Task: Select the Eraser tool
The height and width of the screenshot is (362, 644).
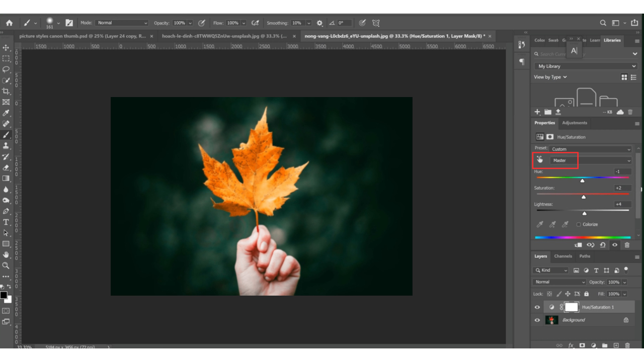Action: click(x=6, y=167)
